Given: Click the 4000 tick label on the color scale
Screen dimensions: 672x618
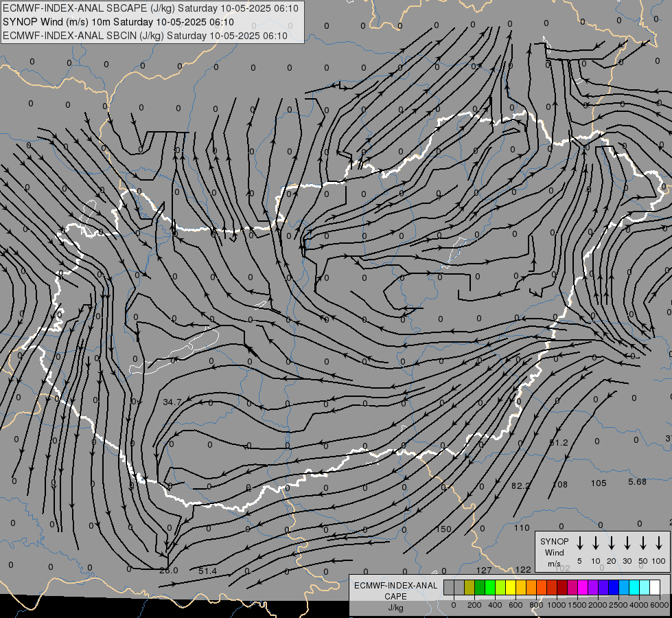Looking at the screenshot, I should 639,605.
